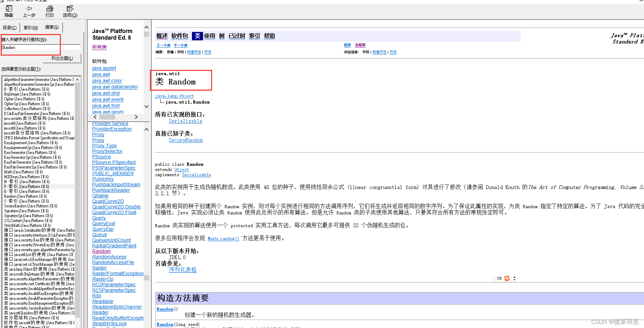The image size is (644, 328).
Task: Click the SecureRandom subclass link
Action: pos(186,140)
